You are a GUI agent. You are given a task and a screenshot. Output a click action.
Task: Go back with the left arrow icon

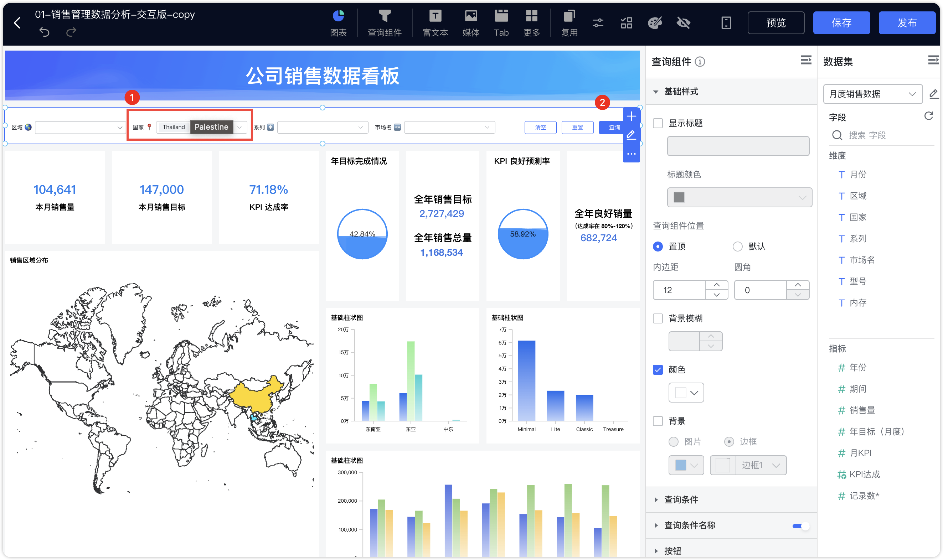(x=17, y=23)
